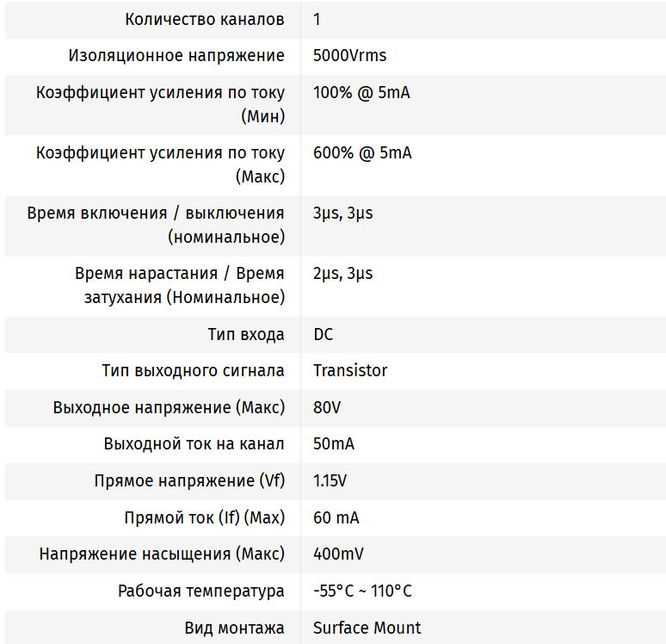Select the "Surface Mount" mounting type value
The height and width of the screenshot is (644, 666).
point(367,628)
